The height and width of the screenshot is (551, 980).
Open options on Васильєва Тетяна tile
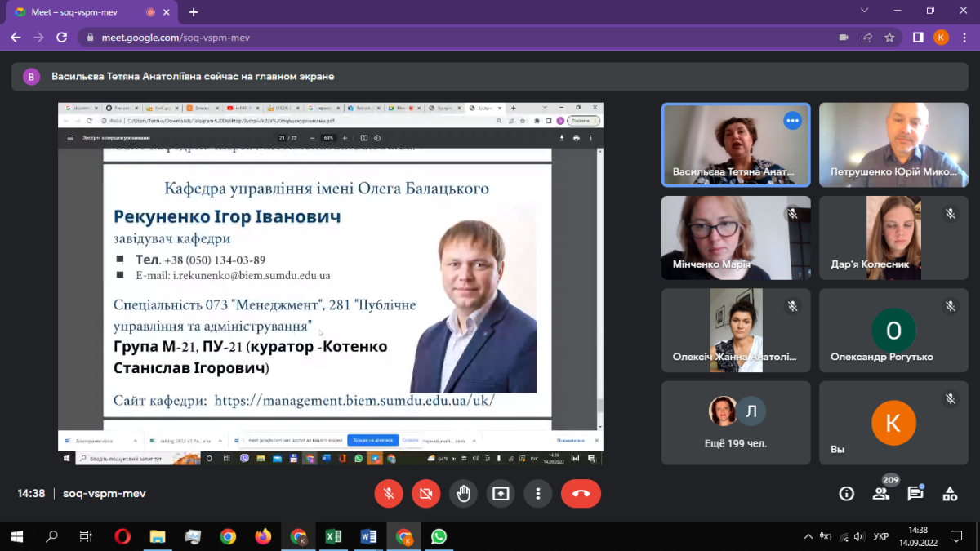click(791, 121)
